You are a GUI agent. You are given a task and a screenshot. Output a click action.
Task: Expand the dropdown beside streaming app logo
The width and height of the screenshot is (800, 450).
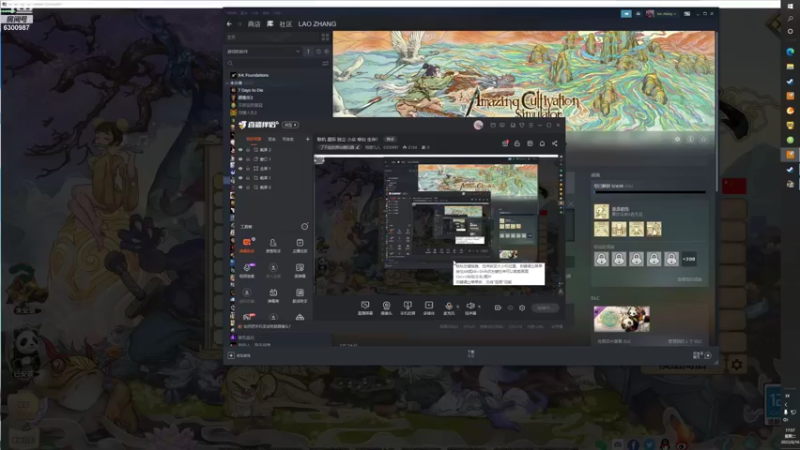click(291, 125)
